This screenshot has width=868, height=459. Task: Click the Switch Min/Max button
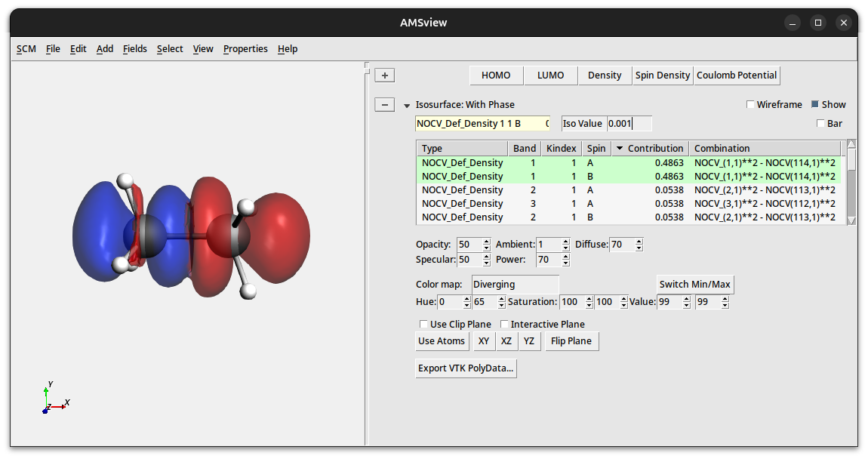click(x=694, y=285)
